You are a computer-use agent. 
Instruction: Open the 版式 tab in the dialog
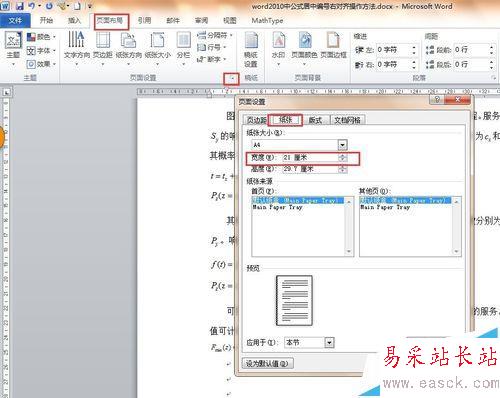(315, 120)
